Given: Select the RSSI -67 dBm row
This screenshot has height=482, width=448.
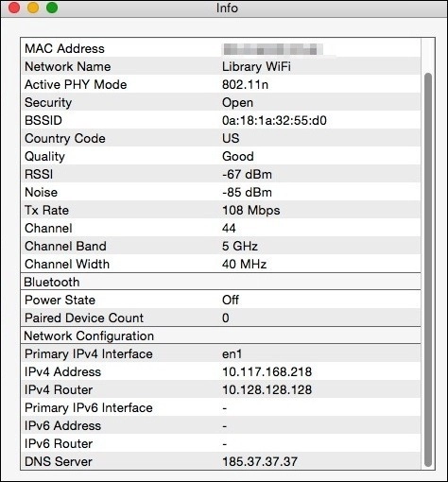Looking at the screenshot, I should [x=221, y=174].
